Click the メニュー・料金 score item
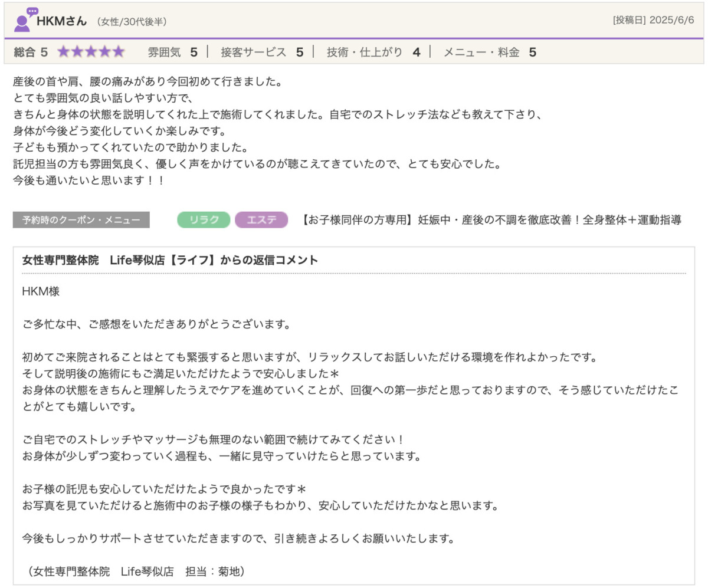This screenshot has width=708, height=588. click(x=489, y=52)
